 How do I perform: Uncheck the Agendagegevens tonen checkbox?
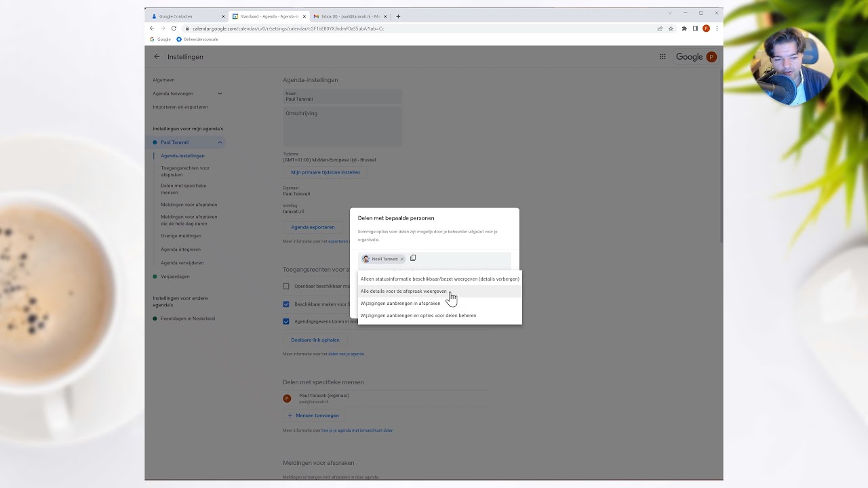[286, 321]
